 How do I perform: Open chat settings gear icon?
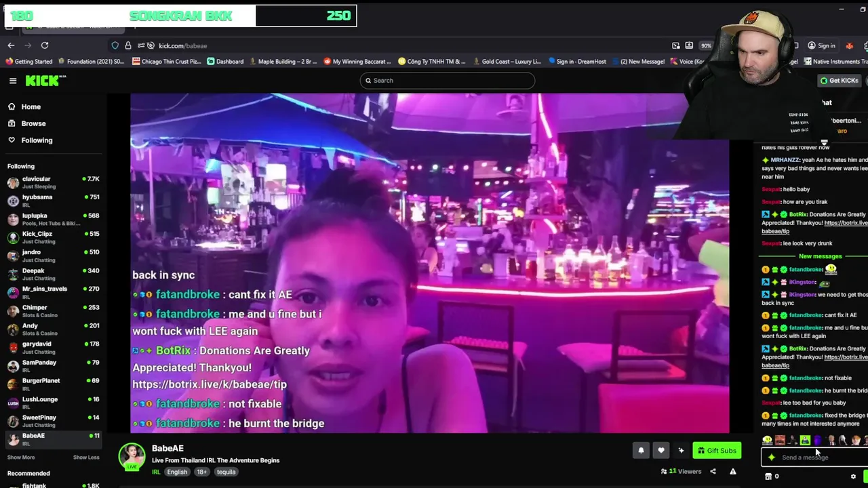click(x=853, y=476)
